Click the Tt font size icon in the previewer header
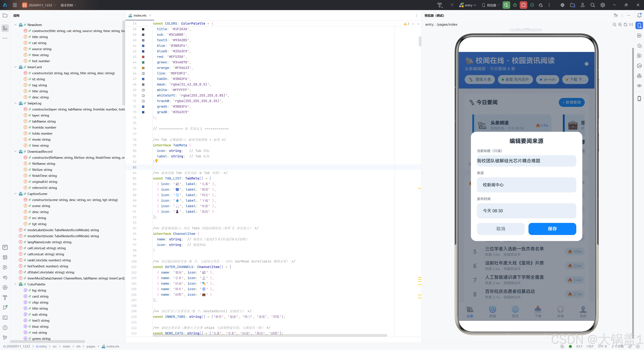The height and width of the screenshot is (350, 644). 615,15
